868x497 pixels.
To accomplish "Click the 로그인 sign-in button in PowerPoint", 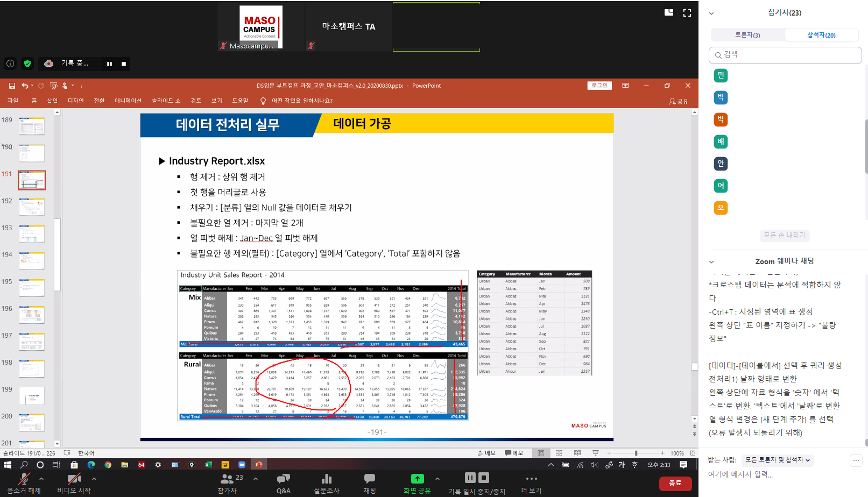I will coord(599,86).
